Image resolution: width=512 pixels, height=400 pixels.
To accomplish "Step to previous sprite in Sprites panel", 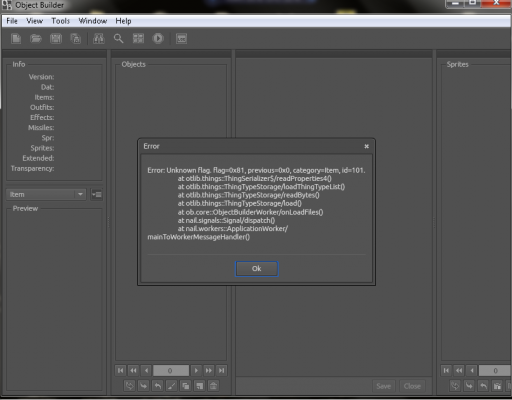I will [x=472, y=370].
